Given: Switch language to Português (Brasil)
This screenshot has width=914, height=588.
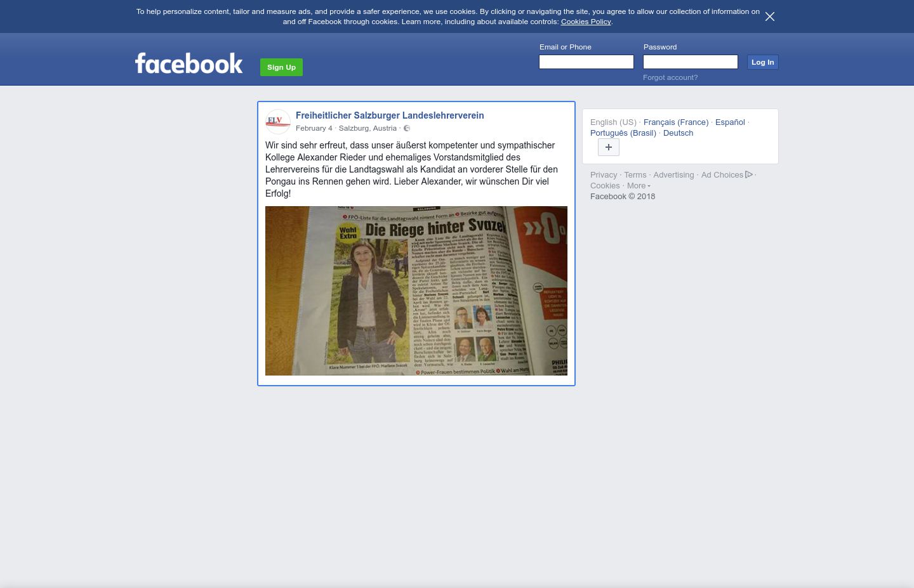Looking at the screenshot, I should (x=623, y=133).
